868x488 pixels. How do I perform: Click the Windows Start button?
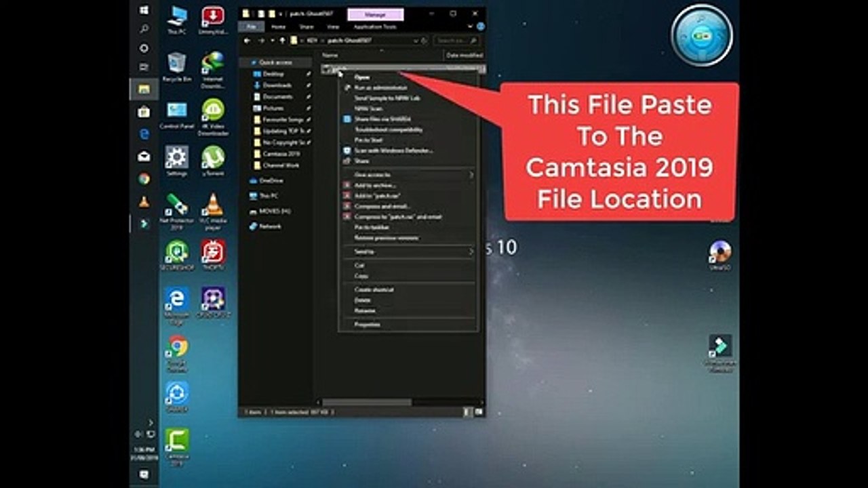144,11
